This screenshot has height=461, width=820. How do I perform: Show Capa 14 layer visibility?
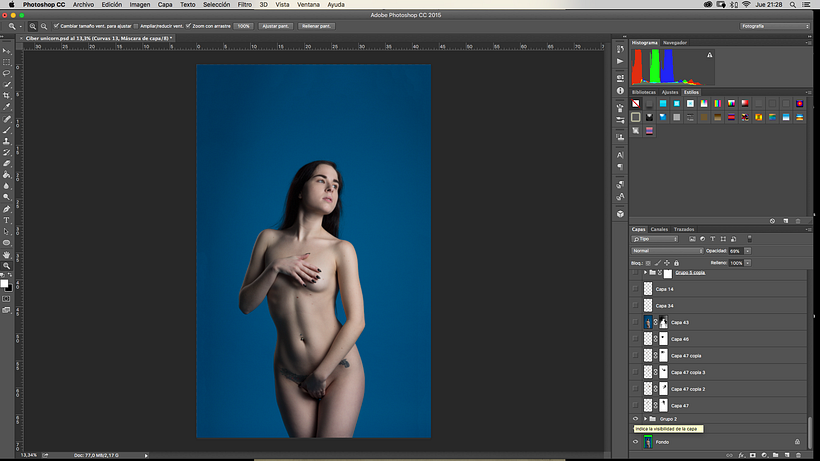click(635, 289)
